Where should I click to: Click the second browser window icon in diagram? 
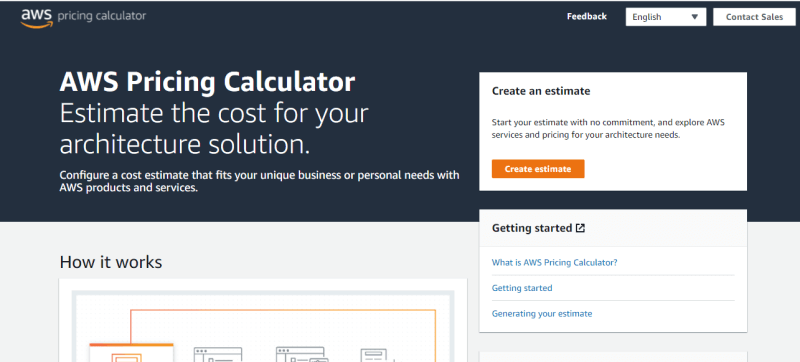click(218, 354)
